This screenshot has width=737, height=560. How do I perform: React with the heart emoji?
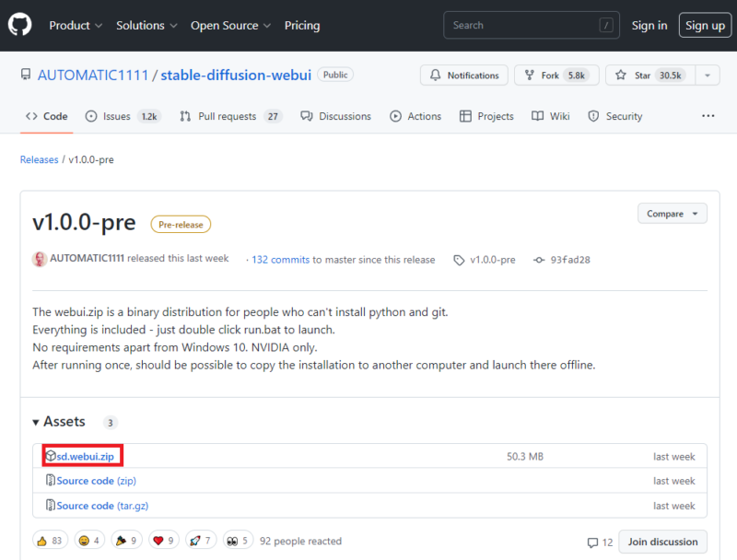pyautogui.click(x=163, y=540)
